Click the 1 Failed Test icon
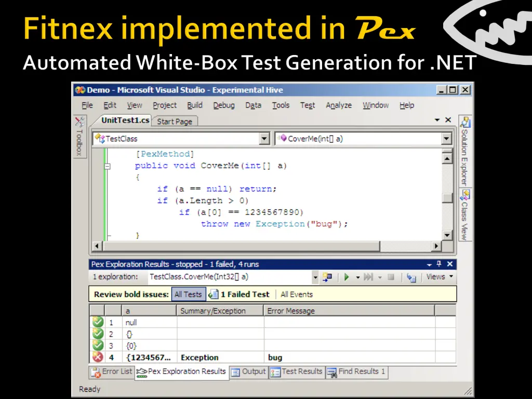532x399 pixels. pyautogui.click(x=214, y=294)
